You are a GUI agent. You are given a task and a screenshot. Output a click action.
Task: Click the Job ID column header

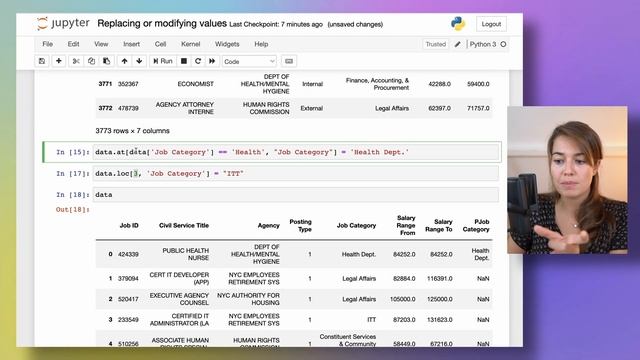pyautogui.click(x=129, y=225)
